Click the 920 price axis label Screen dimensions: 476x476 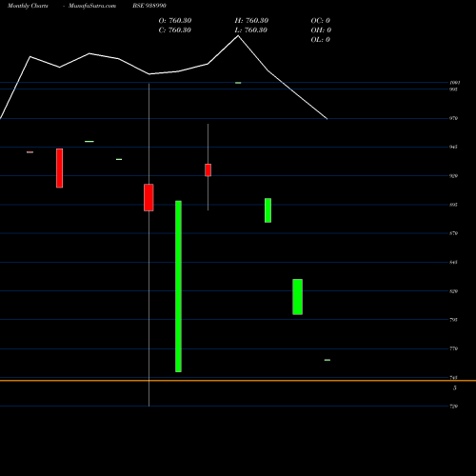pos(453,176)
